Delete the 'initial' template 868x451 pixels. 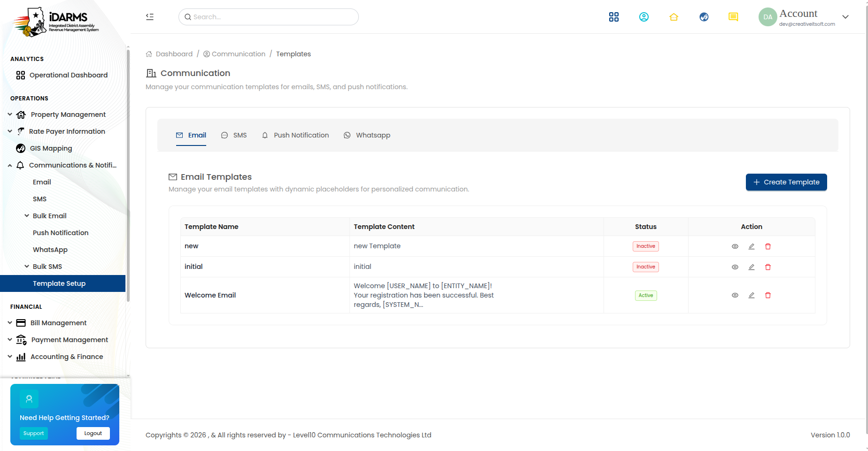point(768,267)
